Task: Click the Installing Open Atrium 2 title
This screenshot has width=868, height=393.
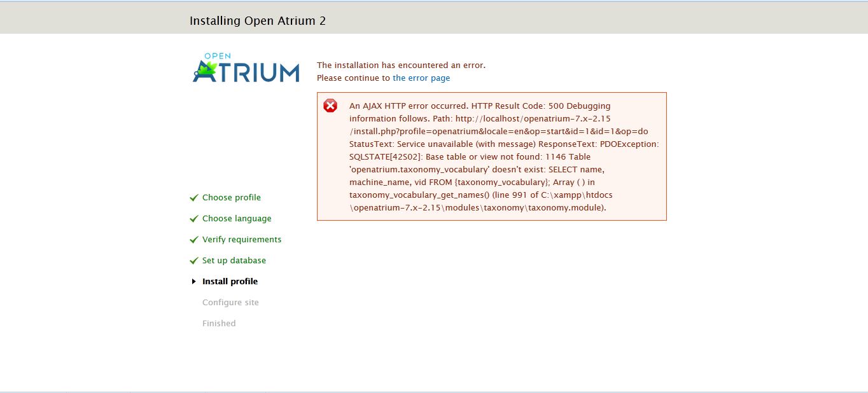Action: (257, 20)
